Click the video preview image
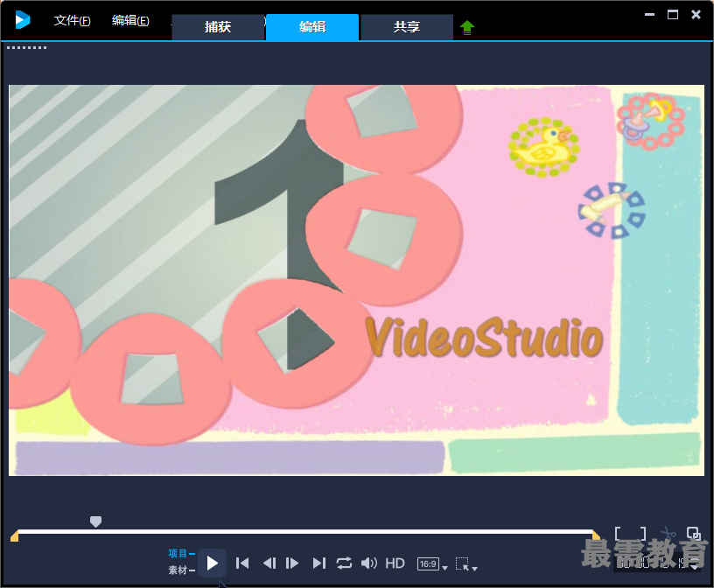 coord(356,280)
